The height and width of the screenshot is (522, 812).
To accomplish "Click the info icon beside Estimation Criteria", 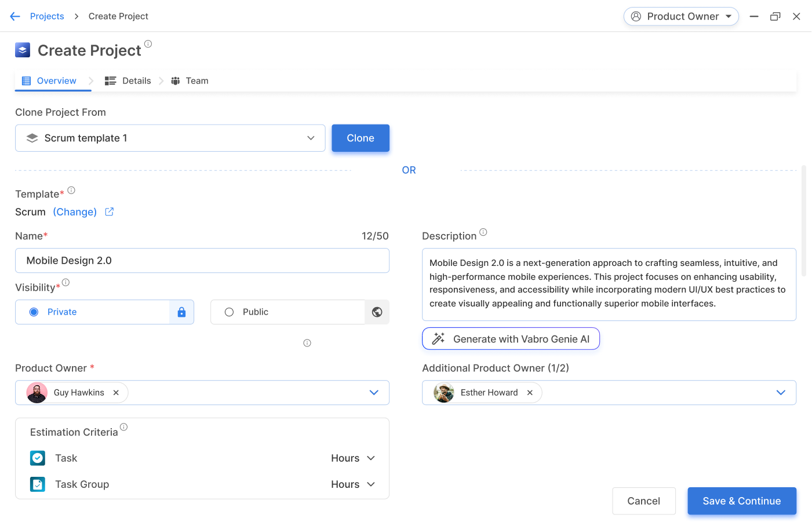I will pos(123,427).
